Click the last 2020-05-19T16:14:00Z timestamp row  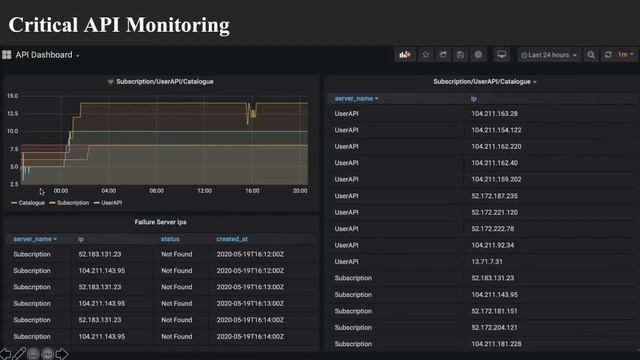click(250, 336)
